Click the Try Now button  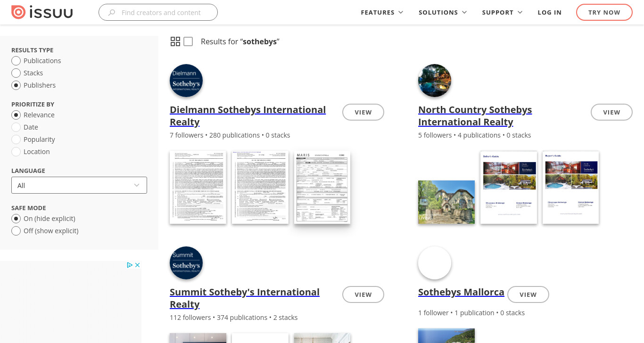point(604,13)
